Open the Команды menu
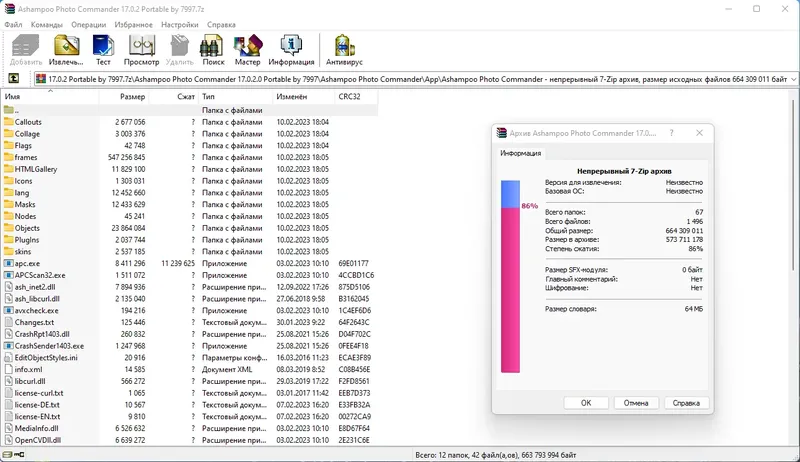Image resolution: width=800 pixels, height=462 pixels. (x=46, y=24)
